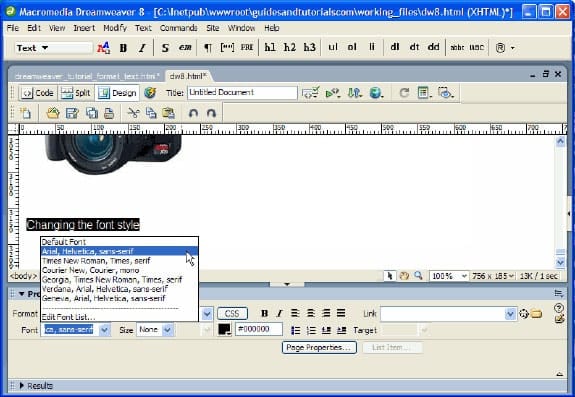Click the Title input field

(242, 93)
